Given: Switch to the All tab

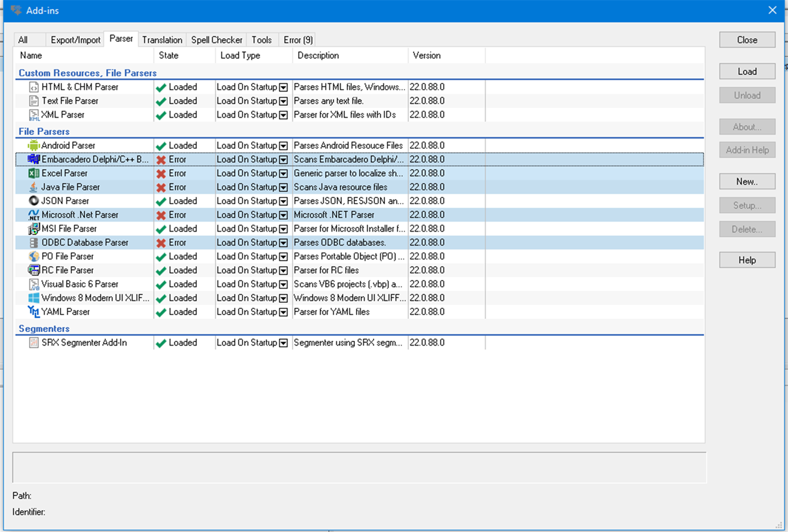Looking at the screenshot, I should coord(29,40).
